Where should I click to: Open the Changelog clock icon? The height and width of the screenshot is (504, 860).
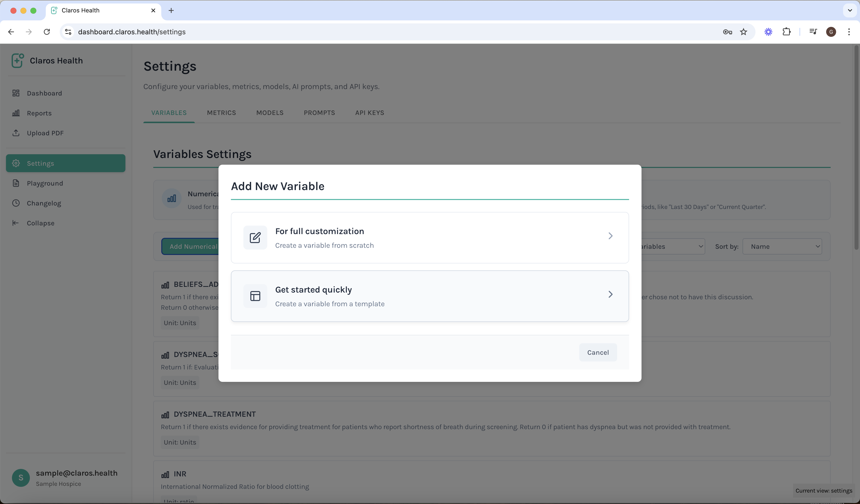pyautogui.click(x=16, y=203)
